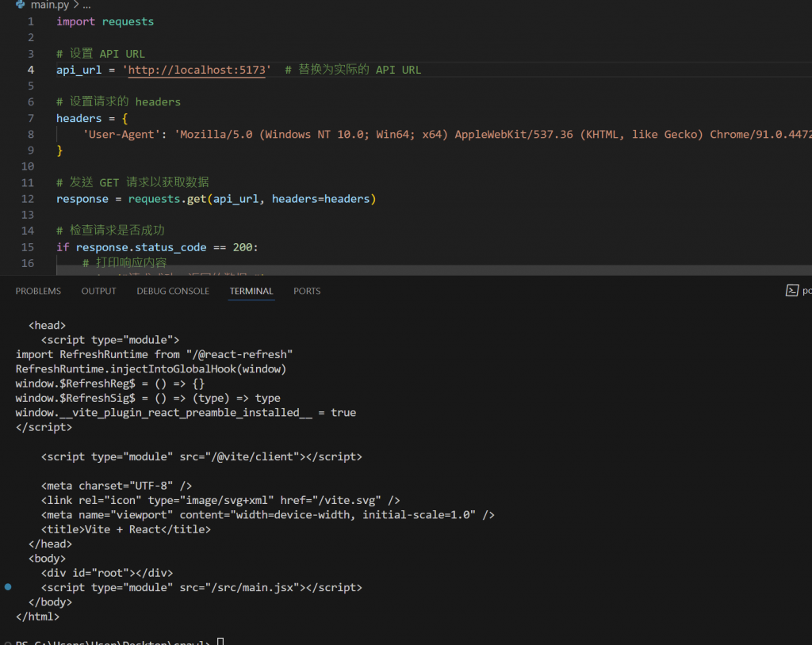This screenshot has width=812, height=645.
Task: Click the Python file icon beside main.py
Action: point(20,4)
